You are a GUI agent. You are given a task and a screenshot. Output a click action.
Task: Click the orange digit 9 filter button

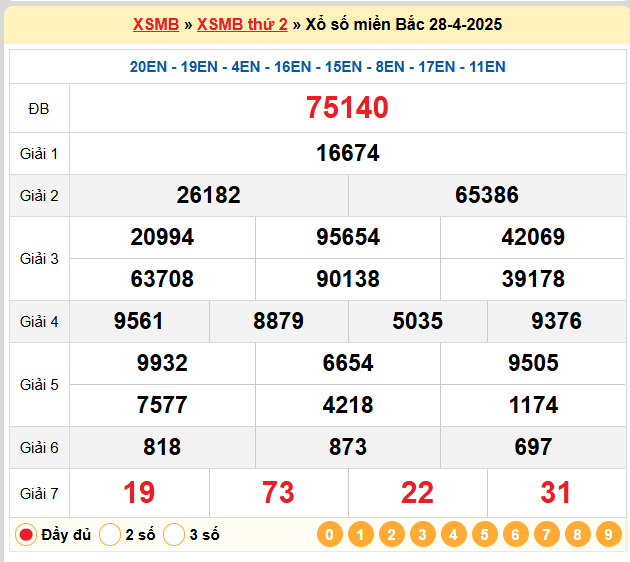(x=609, y=534)
